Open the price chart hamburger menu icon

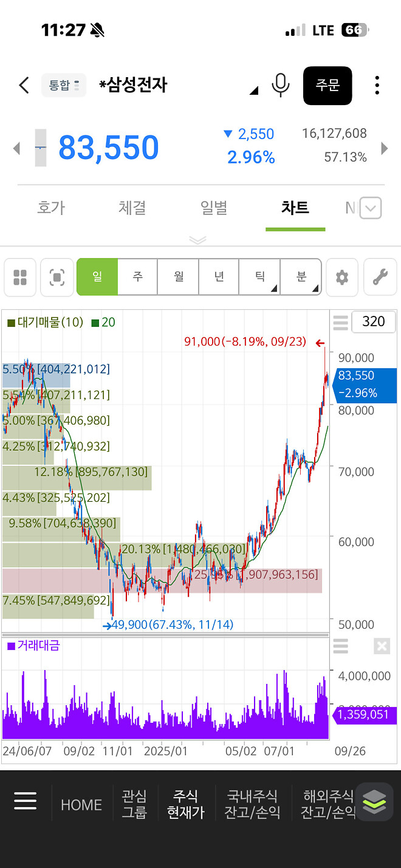341,322
